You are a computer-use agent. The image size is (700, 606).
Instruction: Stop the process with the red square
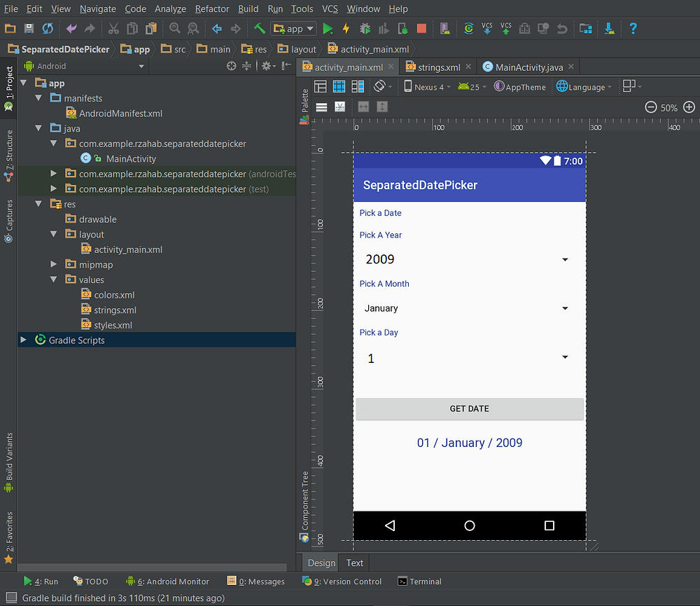coord(421,29)
